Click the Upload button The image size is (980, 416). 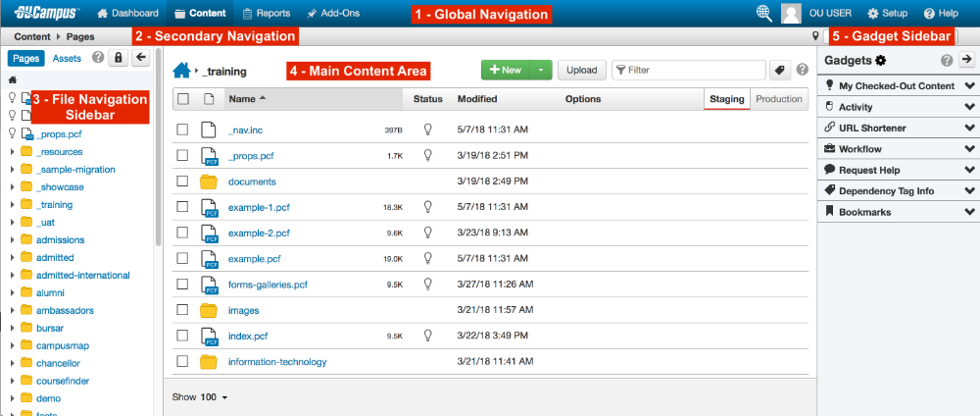[581, 71]
